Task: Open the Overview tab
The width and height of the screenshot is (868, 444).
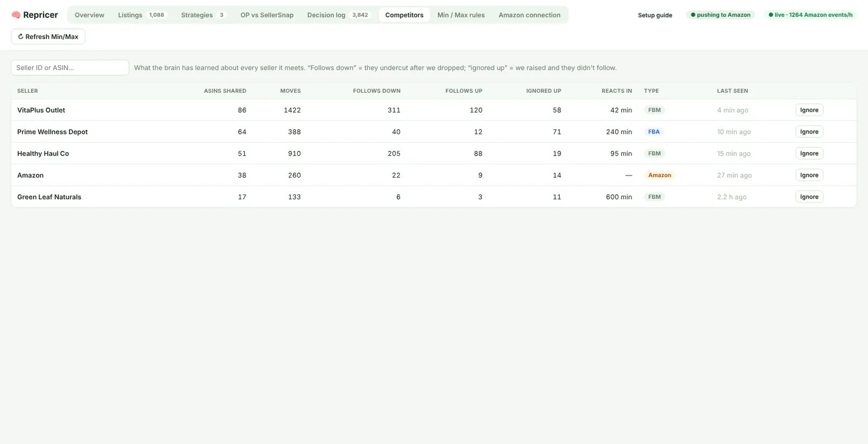Action: [90, 15]
